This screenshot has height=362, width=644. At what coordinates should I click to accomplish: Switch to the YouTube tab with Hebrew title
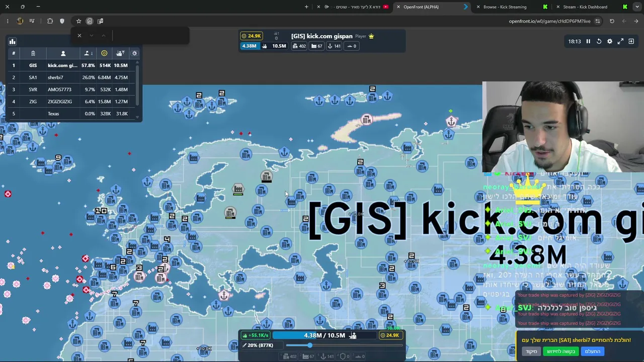(354, 7)
